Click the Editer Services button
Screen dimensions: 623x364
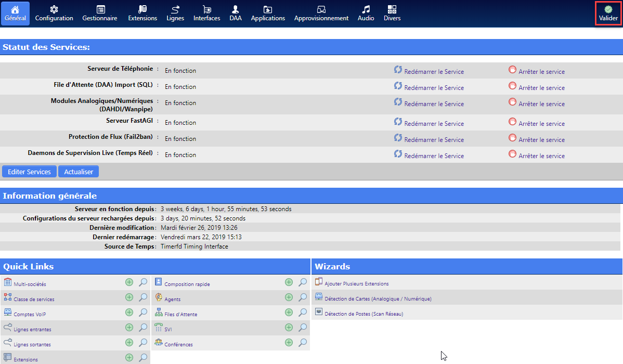pyautogui.click(x=30, y=172)
